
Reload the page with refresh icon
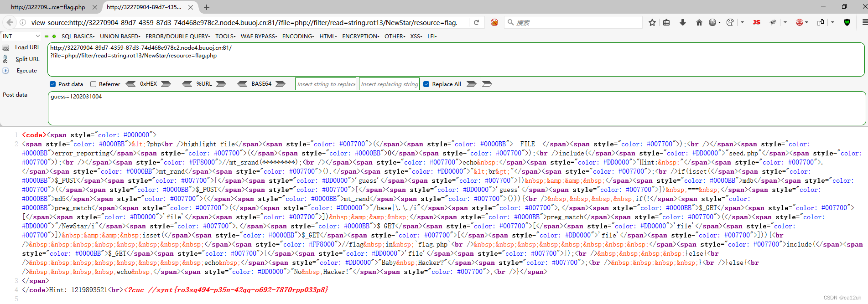[x=476, y=22]
